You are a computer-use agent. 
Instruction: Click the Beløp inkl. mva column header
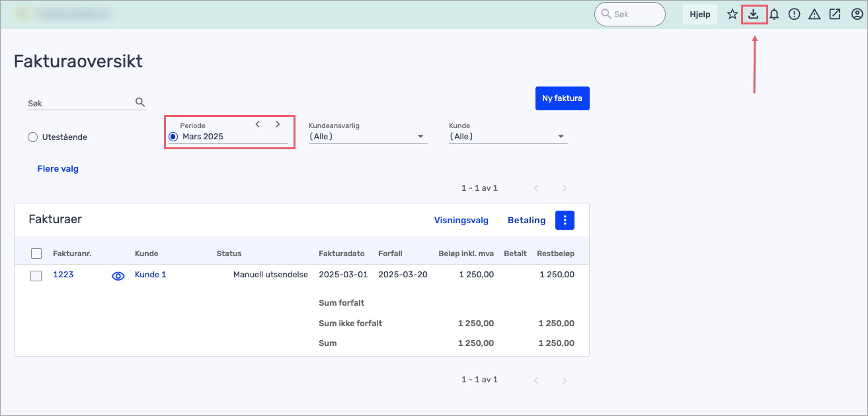(466, 254)
